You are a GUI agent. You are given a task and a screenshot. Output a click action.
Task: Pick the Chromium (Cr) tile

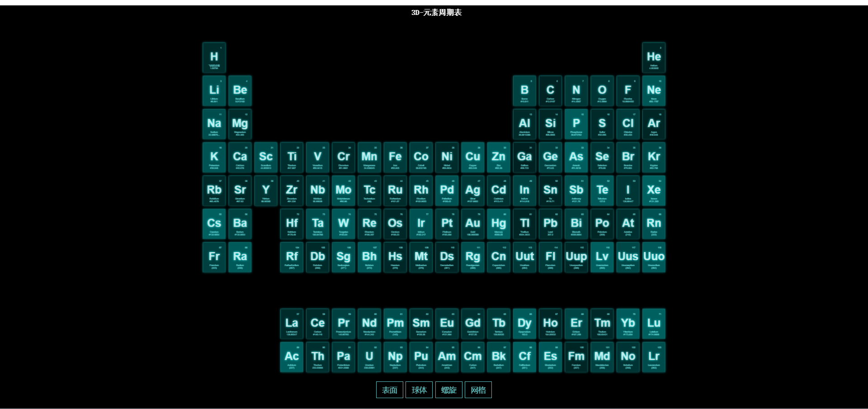[344, 157]
